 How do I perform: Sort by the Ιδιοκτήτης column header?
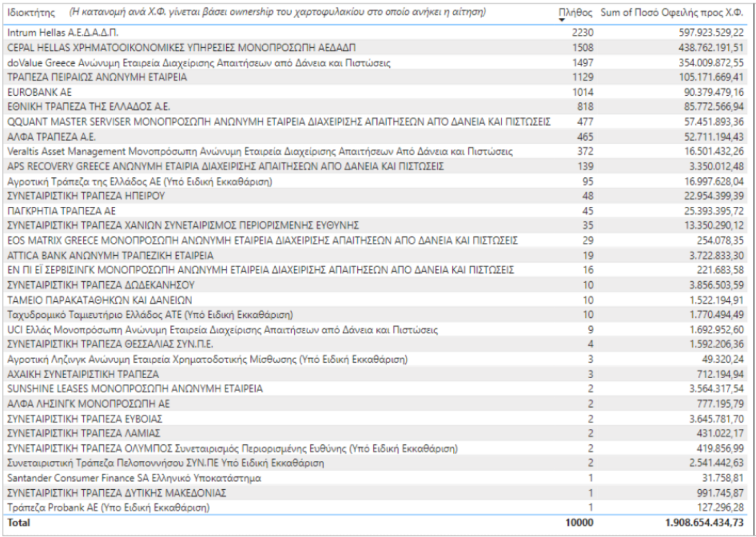pyautogui.click(x=32, y=12)
